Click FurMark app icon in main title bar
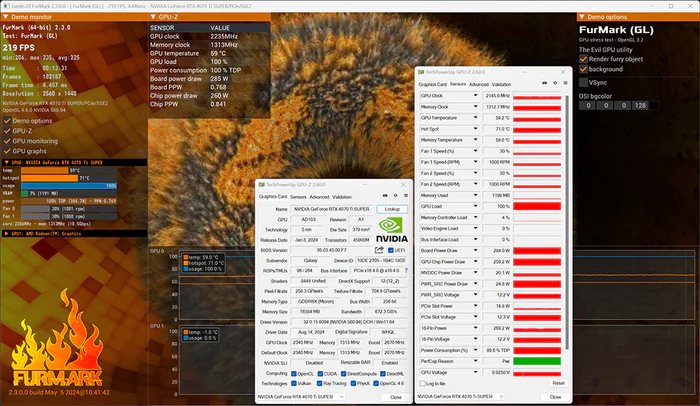 point(6,6)
